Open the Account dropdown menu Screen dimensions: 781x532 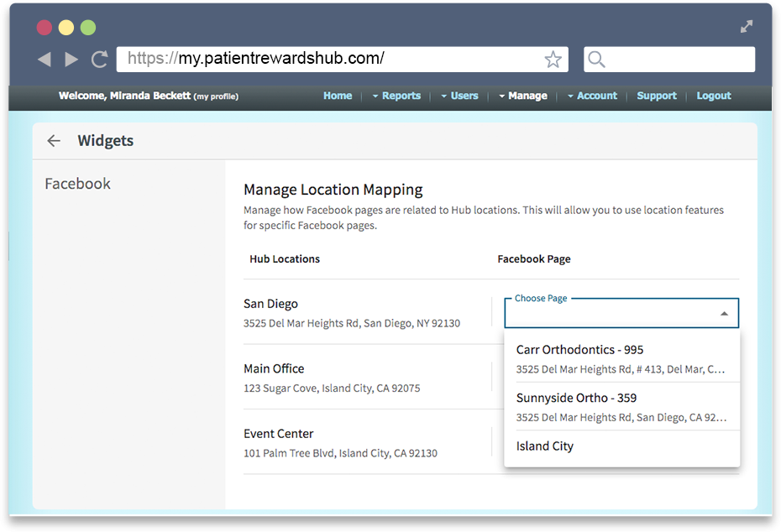[592, 96]
